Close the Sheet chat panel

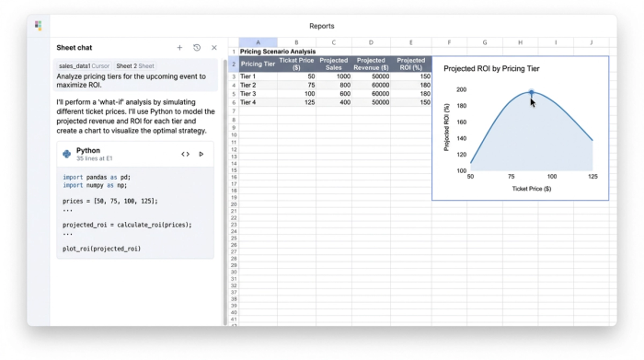[214, 48]
